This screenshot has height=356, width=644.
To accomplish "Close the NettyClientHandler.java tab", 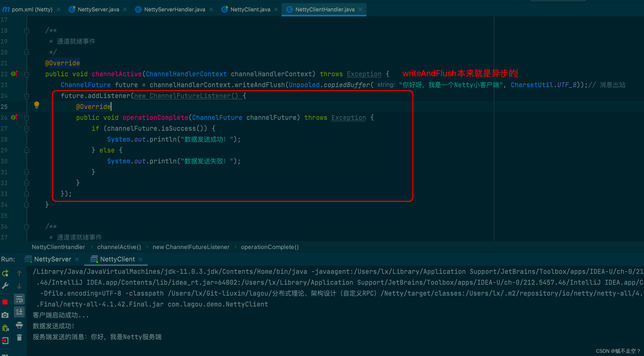I will point(360,9).
